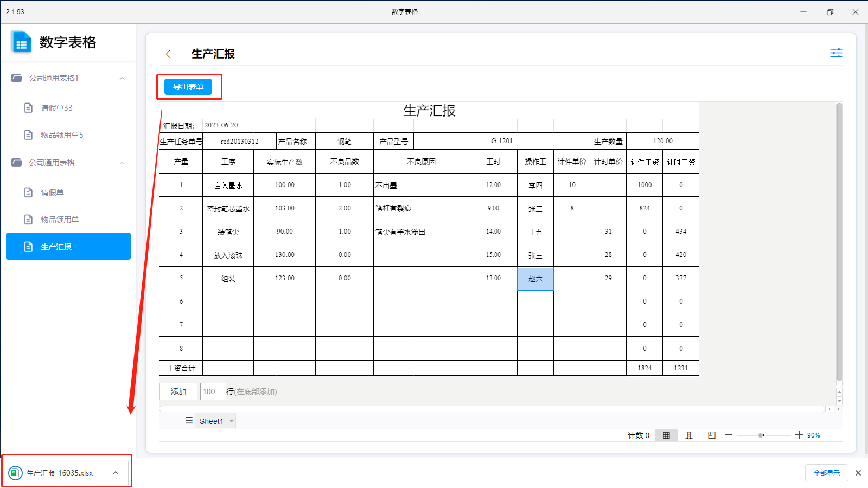The width and height of the screenshot is (868, 488).
Task: Open 物品领用单5 in the sidebar
Action: (x=62, y=135)
